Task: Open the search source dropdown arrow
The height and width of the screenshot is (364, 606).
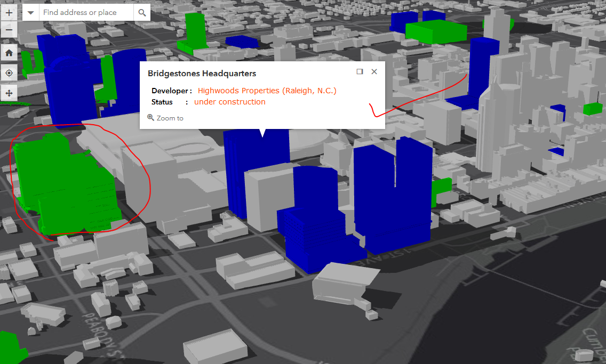Action: 30,12
